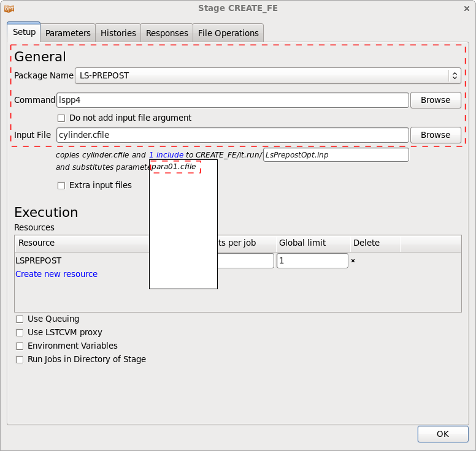The height and width of the screenshot is (451, 476).
Task: Close the Stage CREATE_FE dialog
Action: 467,9
